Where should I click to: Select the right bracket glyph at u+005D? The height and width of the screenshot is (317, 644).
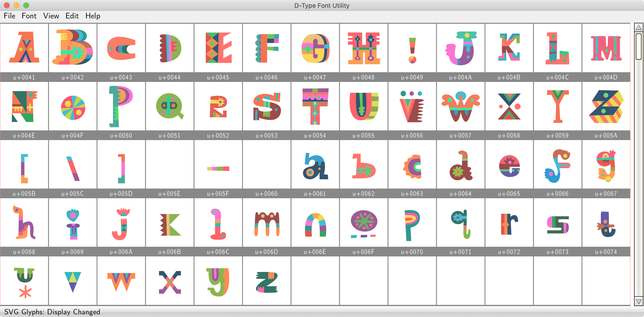121,169
